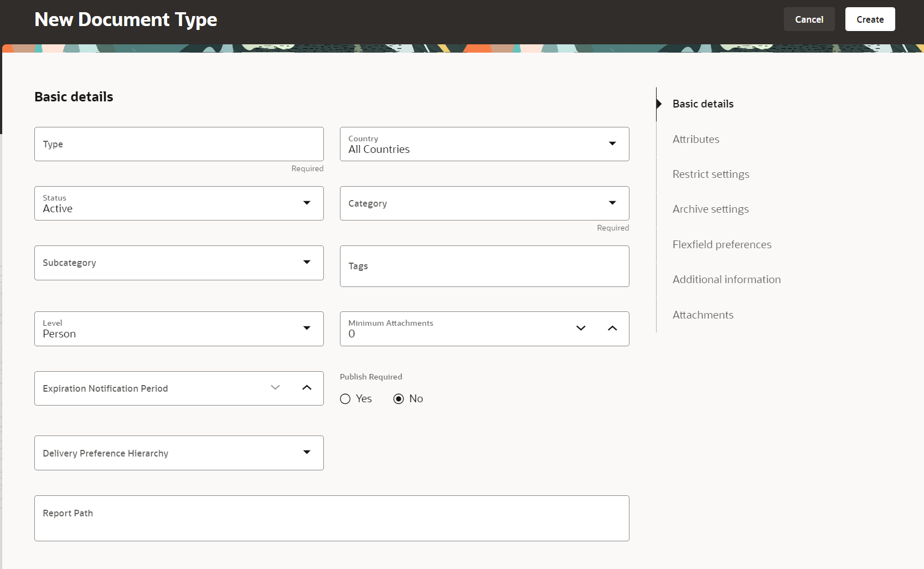Viewport: 924px width, 569px height.
Task: Jump to Attributes section
Action: pos(696,139)
